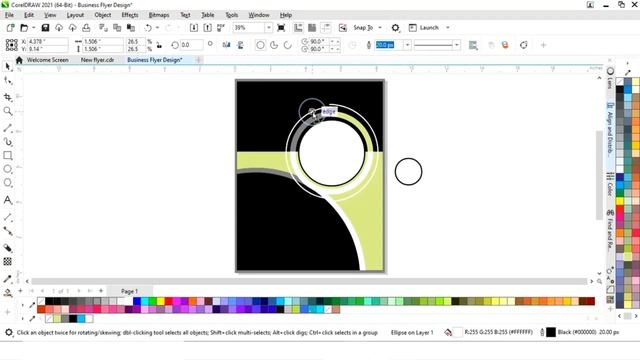Pick the black outline swatch in status bar
Screen dimensions: 640x360
pyautogui.click(x=551, y=332)
